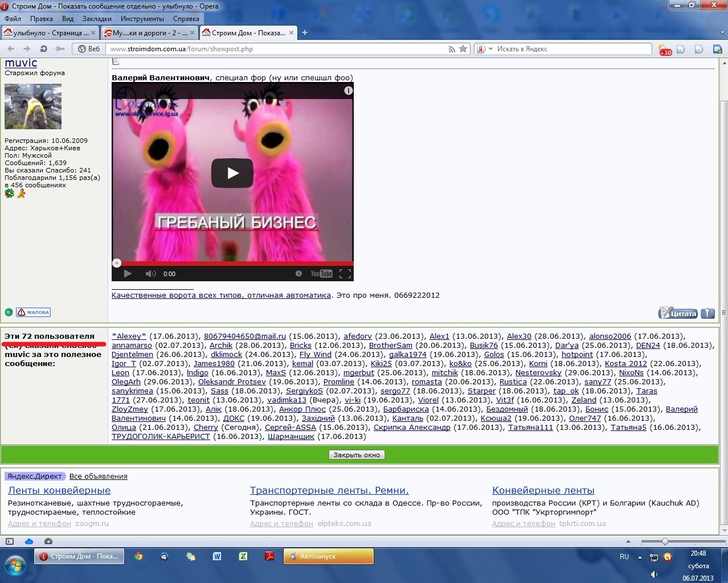
Task: Click the Закрыть окно button
Action: point(357,455)
